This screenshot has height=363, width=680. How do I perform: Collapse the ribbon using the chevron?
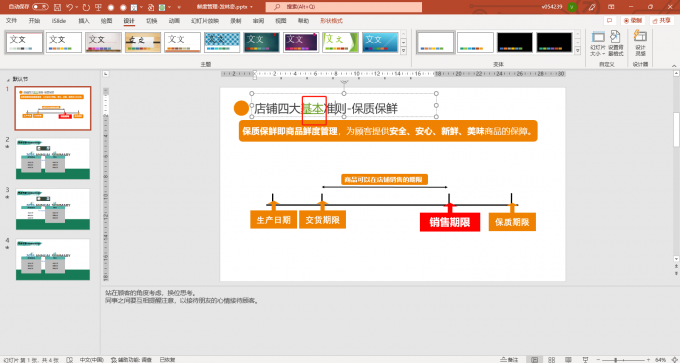coord(674,65)
